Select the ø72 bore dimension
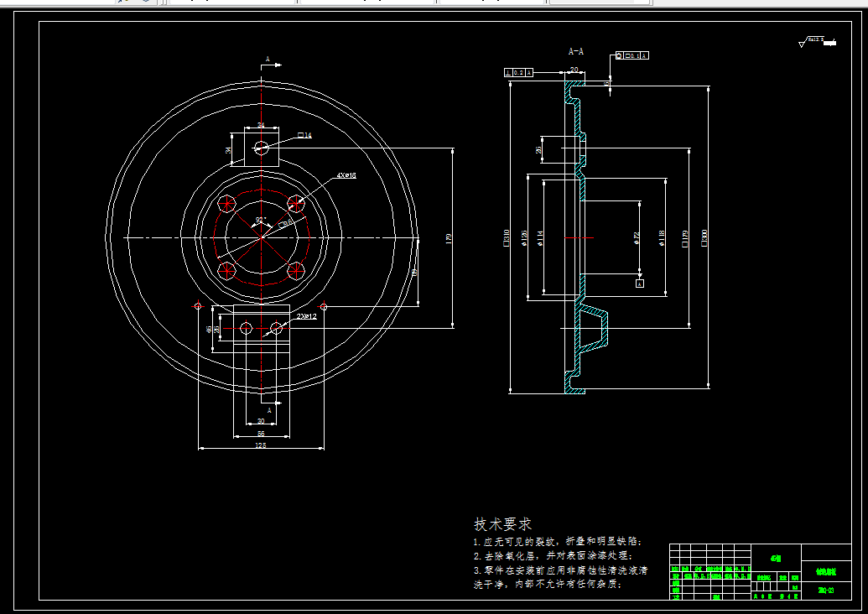 pos(637,238)
